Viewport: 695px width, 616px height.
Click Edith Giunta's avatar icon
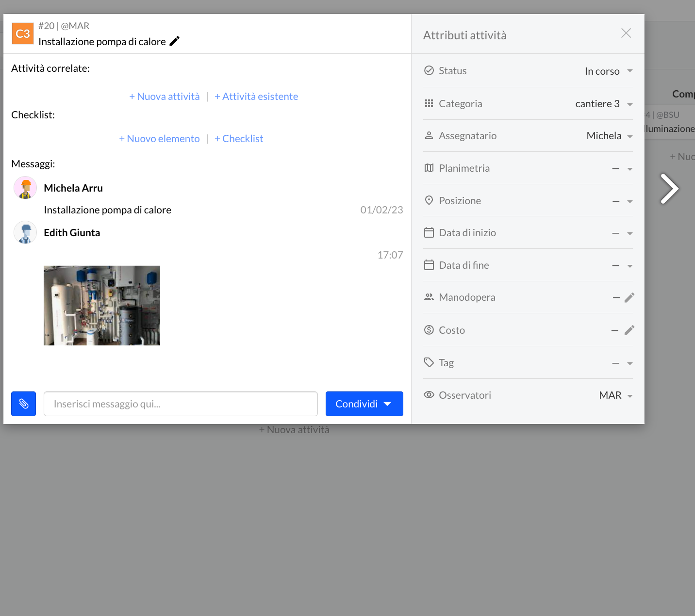25,233
